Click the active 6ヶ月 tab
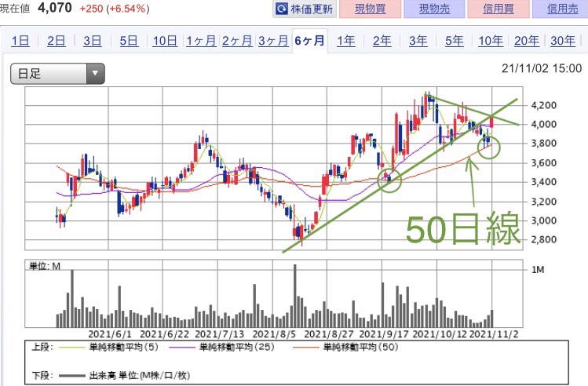The width and height of the screenshot is (588, 386). pyautogui.click(x=309, y=42)
